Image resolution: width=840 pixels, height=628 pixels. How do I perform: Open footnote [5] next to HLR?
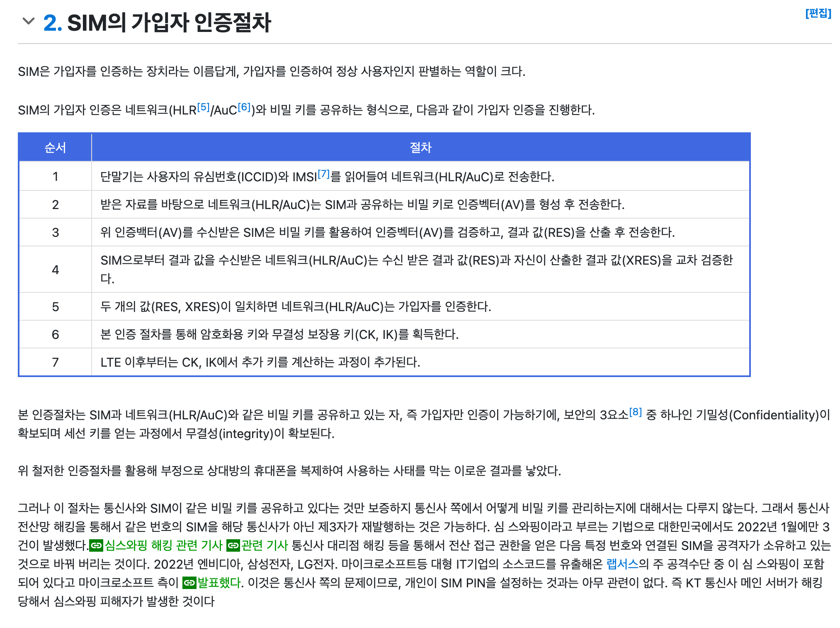pyautogui.click(x=203, y=107)
